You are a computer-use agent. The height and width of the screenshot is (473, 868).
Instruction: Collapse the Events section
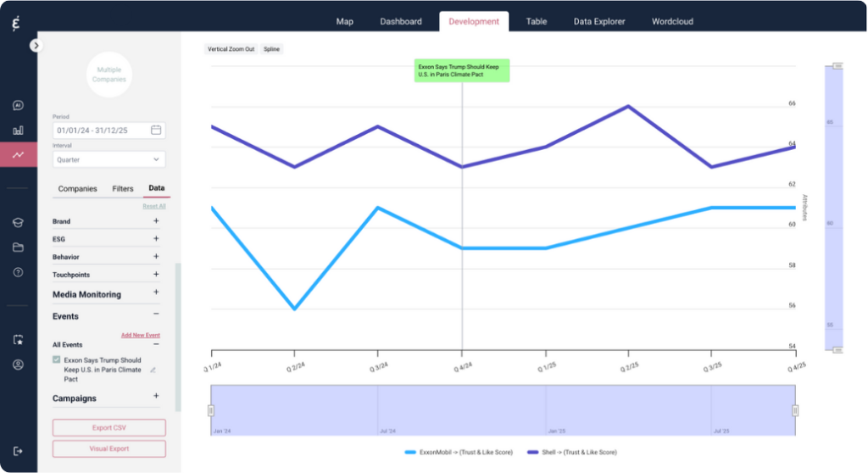[156, 316]
